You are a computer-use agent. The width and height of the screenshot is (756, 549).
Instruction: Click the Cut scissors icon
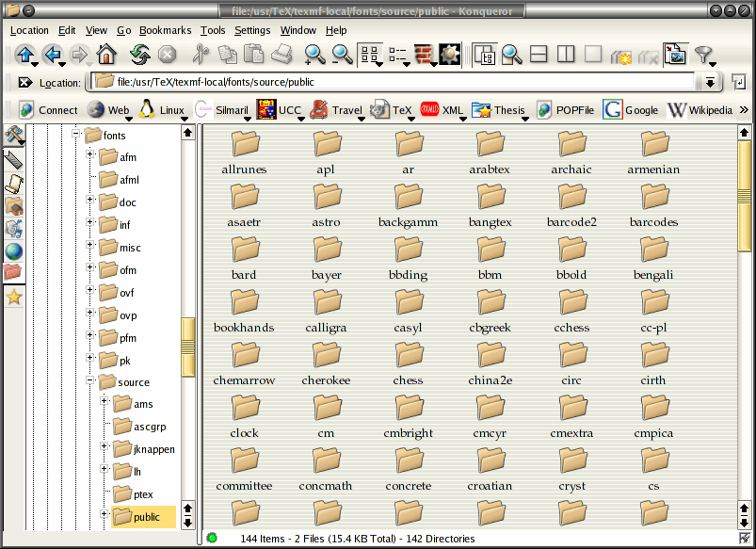[201, 54]
